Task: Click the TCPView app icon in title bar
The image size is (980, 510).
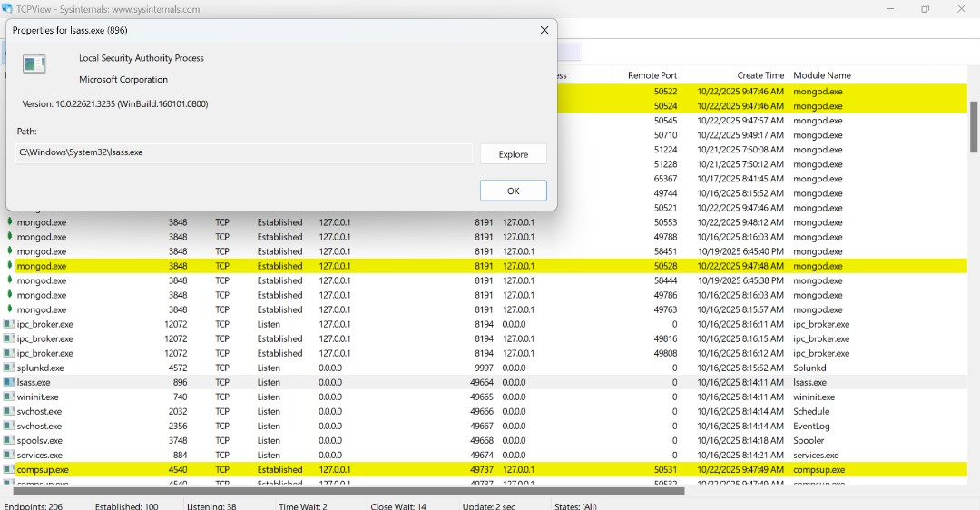Action: pyautogui.click(x=7, y=9)
